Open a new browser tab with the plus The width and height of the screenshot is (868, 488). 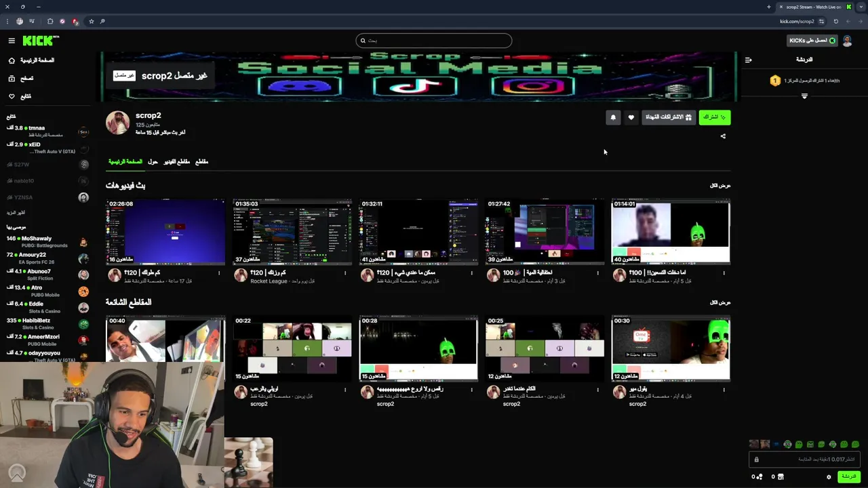(x=769, y=7)
